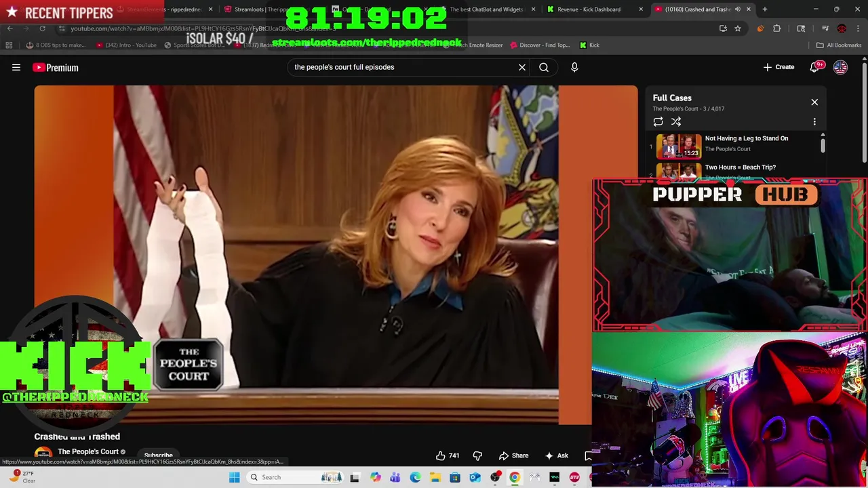Open the Ask button
The width and height of the screenshot is (868, 488).
coord(556,455)
